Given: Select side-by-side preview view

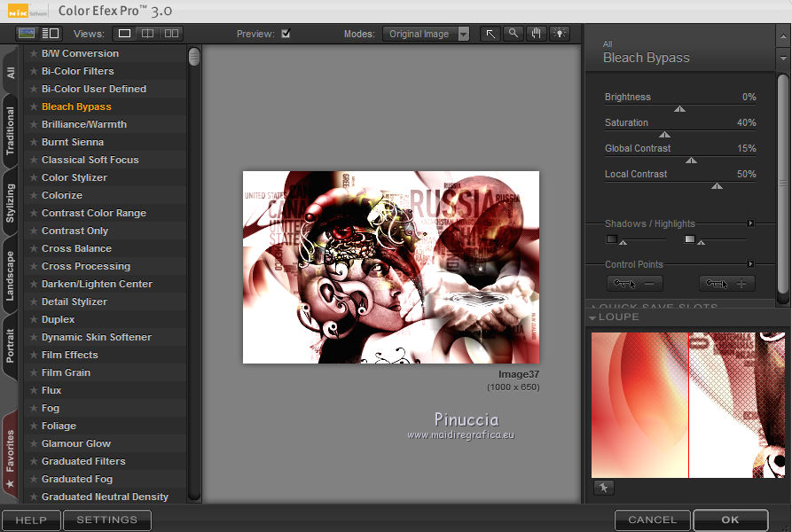Looking at the screenshot, I should click(x=171, y=34).
